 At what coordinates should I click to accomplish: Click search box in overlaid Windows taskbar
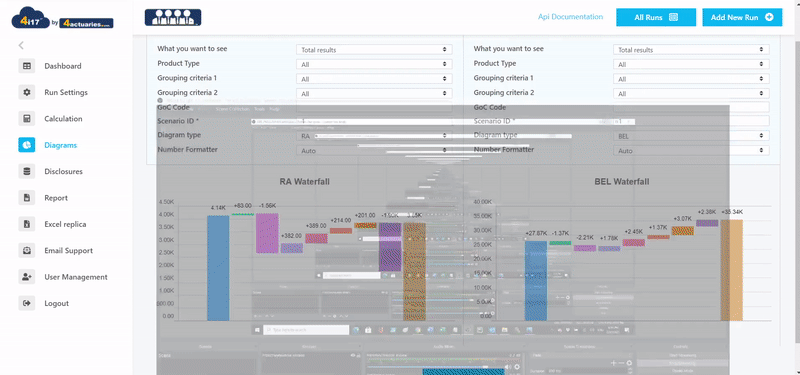point(306,330)
